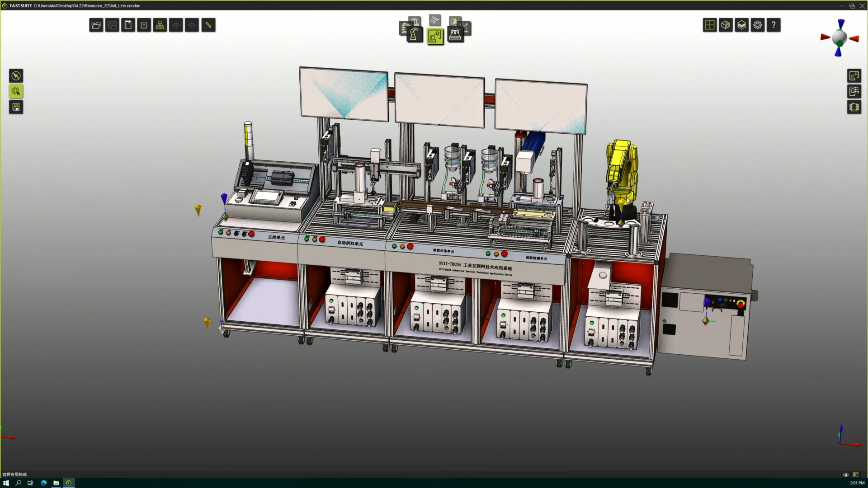The width and height of the screenshot is (868, 488).
Task: Click the database storage icon
Action: coord(112,25)
